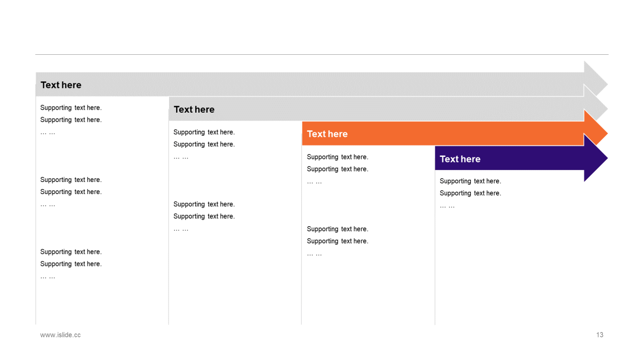Select the 'Text here' title in top gray arrow
This screenshot has width=644, height=362.
[x=61, y=85]
